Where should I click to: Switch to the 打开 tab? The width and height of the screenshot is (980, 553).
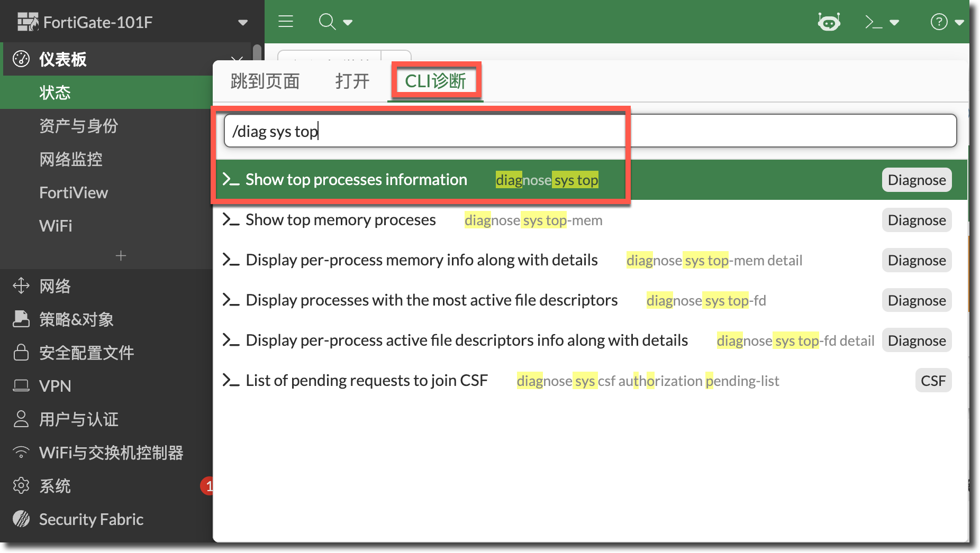coord(352,81)
